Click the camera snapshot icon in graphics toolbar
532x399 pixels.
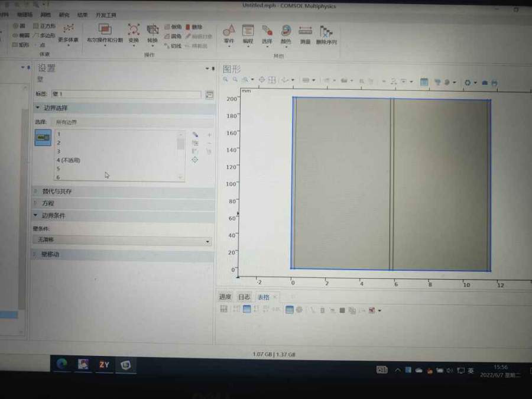point(485,82)
